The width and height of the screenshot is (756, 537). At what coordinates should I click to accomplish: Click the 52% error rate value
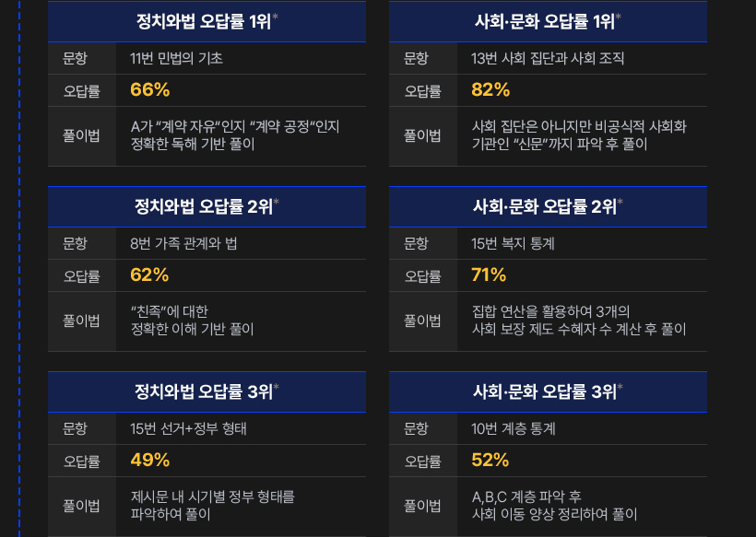tap(490, 461)
